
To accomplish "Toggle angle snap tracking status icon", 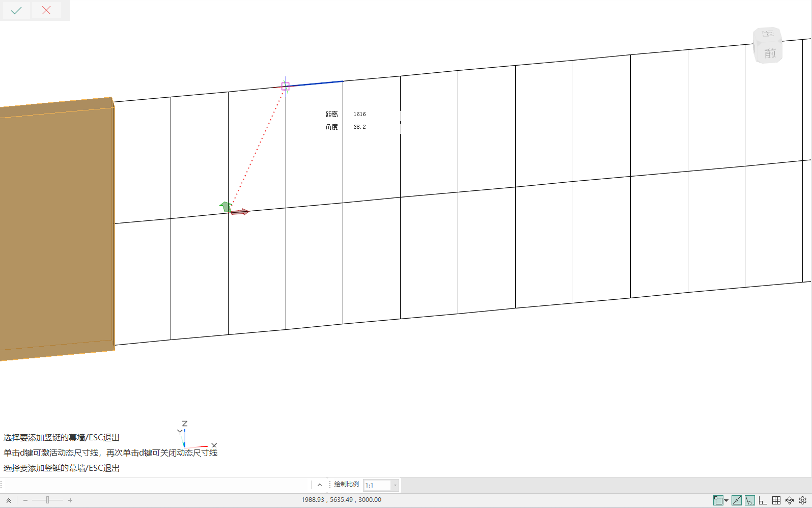I will click(750, 500).
